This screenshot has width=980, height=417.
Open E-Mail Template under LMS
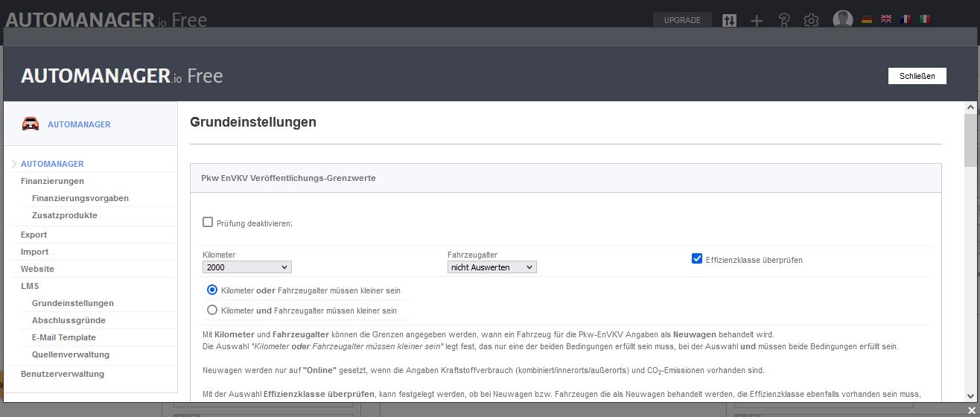64,337
